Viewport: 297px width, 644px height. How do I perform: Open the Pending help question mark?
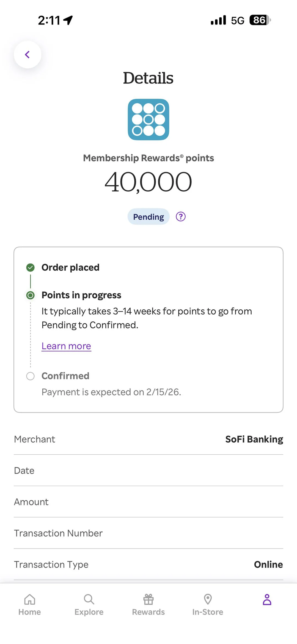181,217
